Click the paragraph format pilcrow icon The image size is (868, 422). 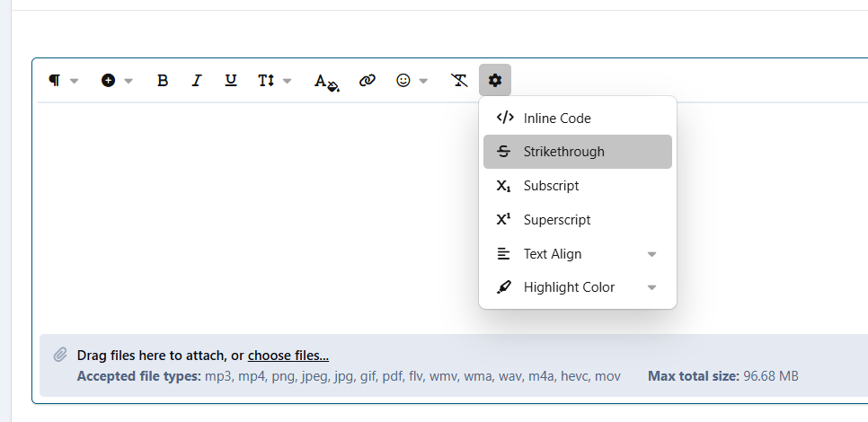pos(54,81)
